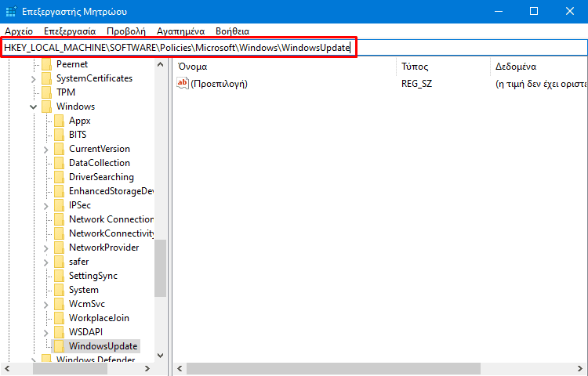Open the Βοήθεια menu
Image resolution: width=588 pixels, height=376 pixels.
(233, 31)
